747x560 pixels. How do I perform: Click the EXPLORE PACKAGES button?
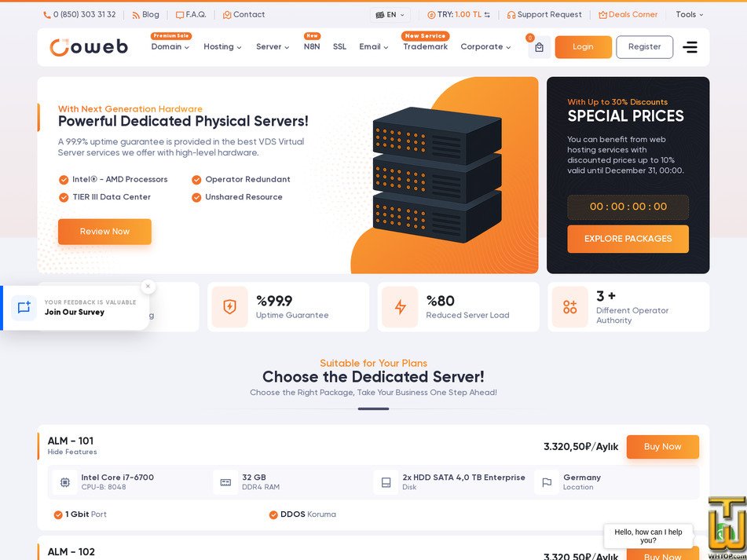coord(628,239)
